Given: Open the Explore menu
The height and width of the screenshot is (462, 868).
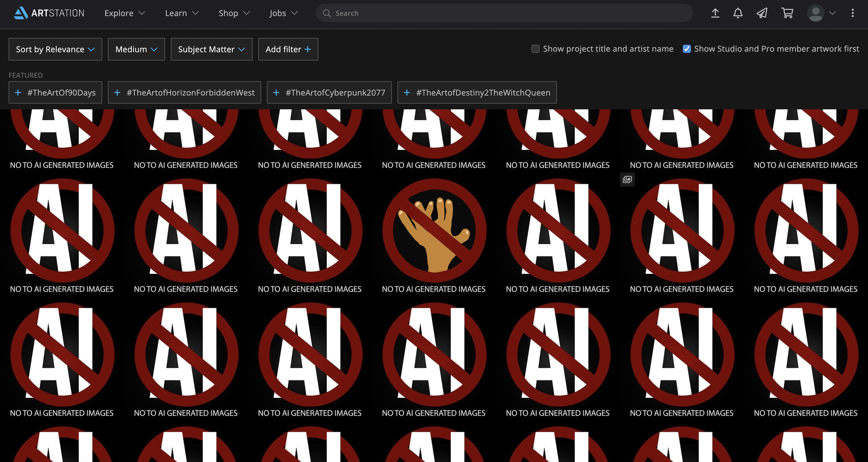Looking at the screenshot, I should pyautogui.click(x=124, y=13).
